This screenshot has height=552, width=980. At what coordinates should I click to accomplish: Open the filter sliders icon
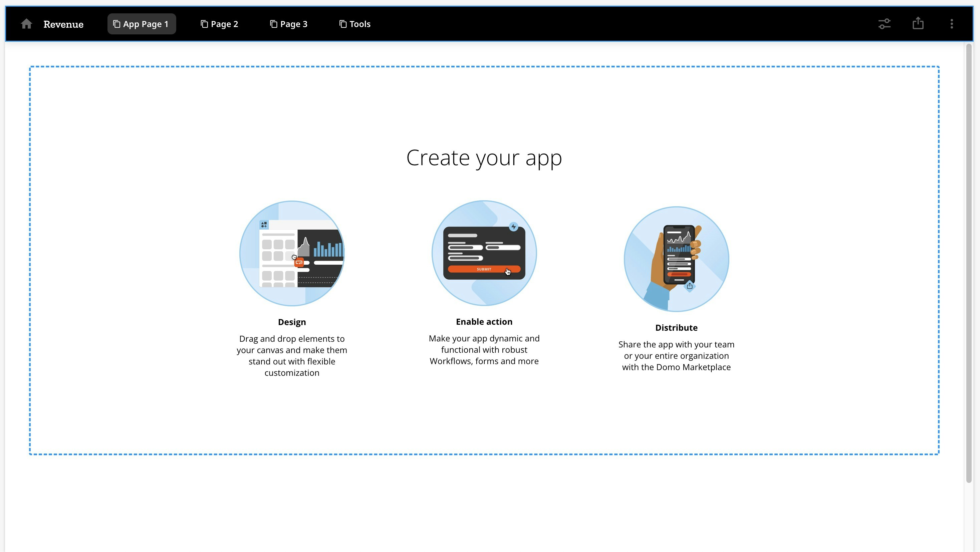coord(884,24)
